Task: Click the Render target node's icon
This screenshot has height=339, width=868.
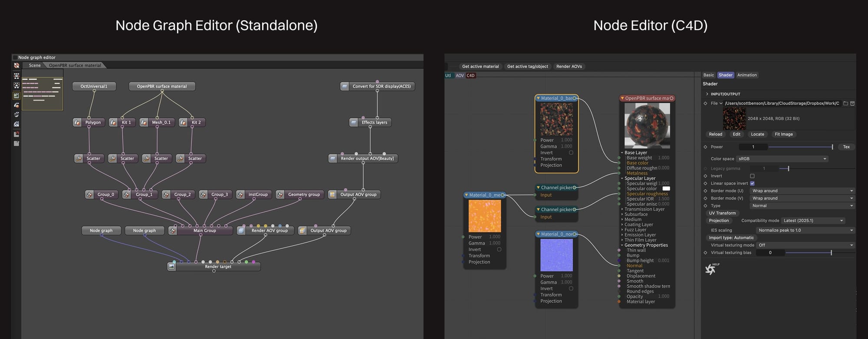Action: [172, 267]
